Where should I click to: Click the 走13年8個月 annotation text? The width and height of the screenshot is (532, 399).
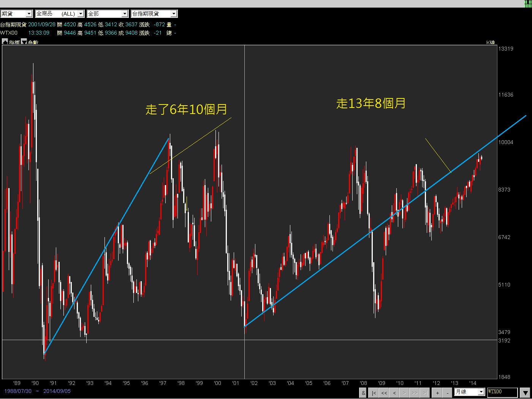(371, 103)
